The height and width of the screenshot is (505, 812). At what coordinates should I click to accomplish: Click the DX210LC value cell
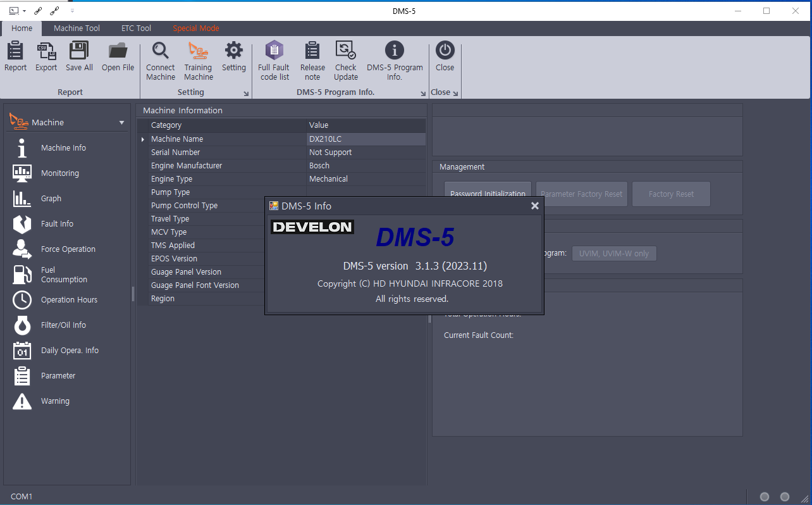[x=366, y=139]
